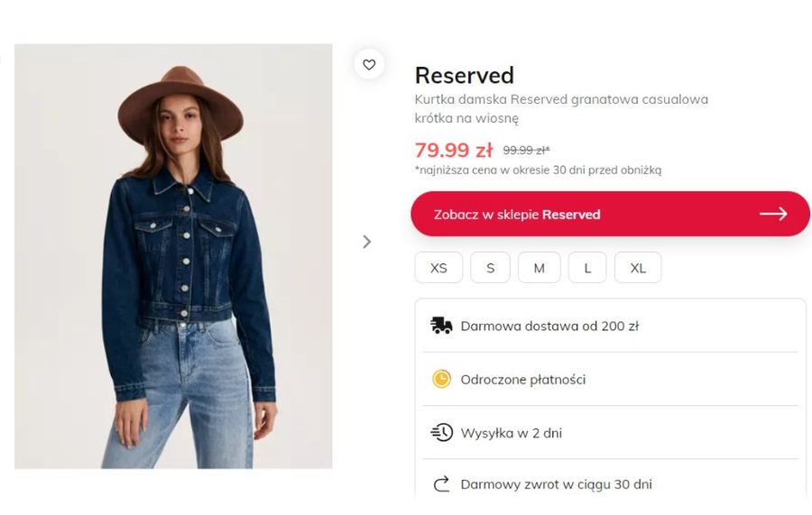Viewport: 812px width, 515px height.
Task: Click the return arrow icon
Action: pos(441,484)
